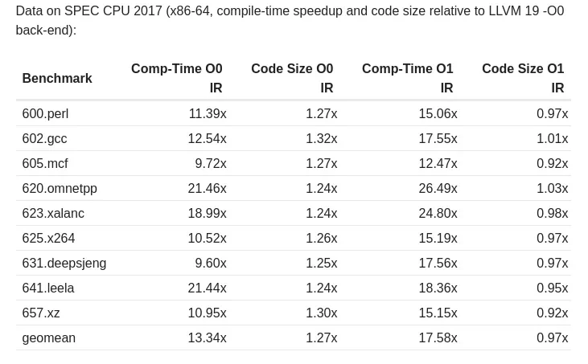Click the 605.mcf benchmark cell
Viewport: 588px width, 364px height.
pos(45,164)
